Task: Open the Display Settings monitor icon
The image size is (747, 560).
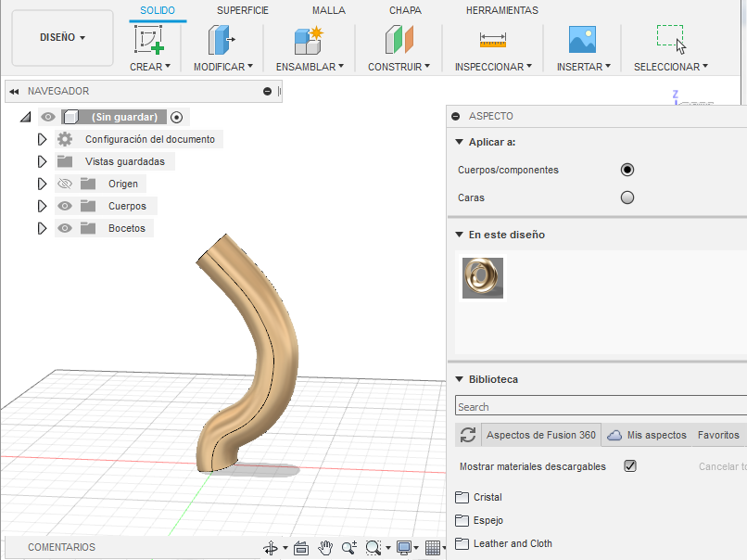Action: 404,548
